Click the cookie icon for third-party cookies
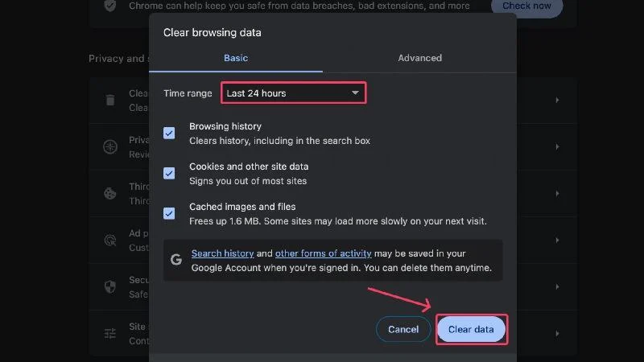 110,193
